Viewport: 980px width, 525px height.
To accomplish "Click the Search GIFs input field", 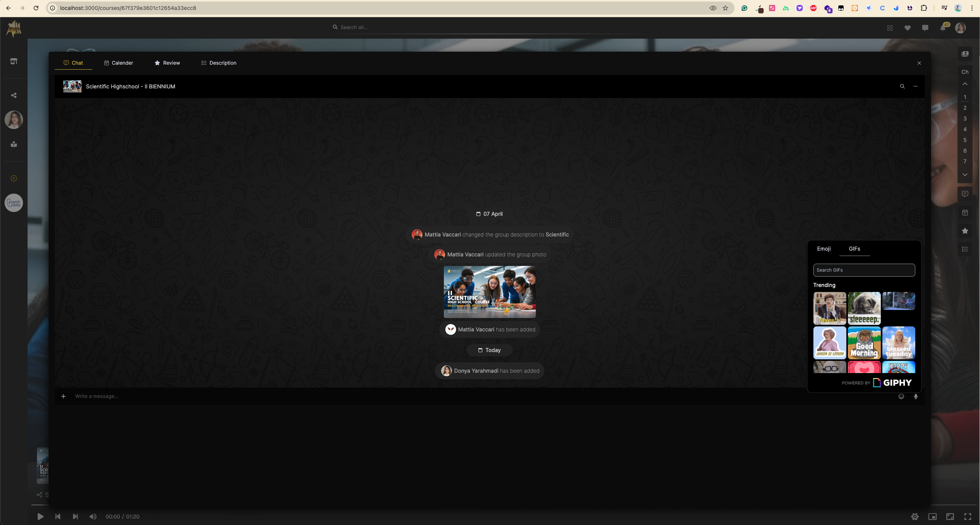I will point(864,270).
